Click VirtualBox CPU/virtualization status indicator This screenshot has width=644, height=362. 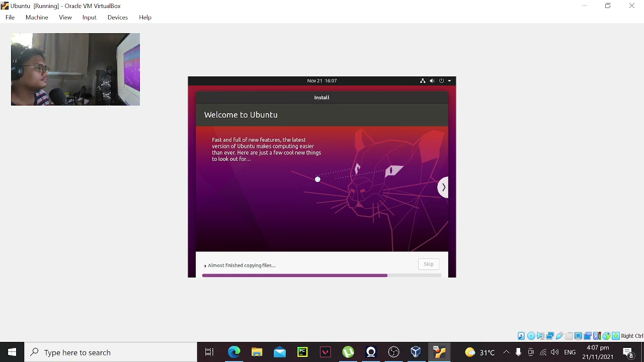(x=597, y=336)
